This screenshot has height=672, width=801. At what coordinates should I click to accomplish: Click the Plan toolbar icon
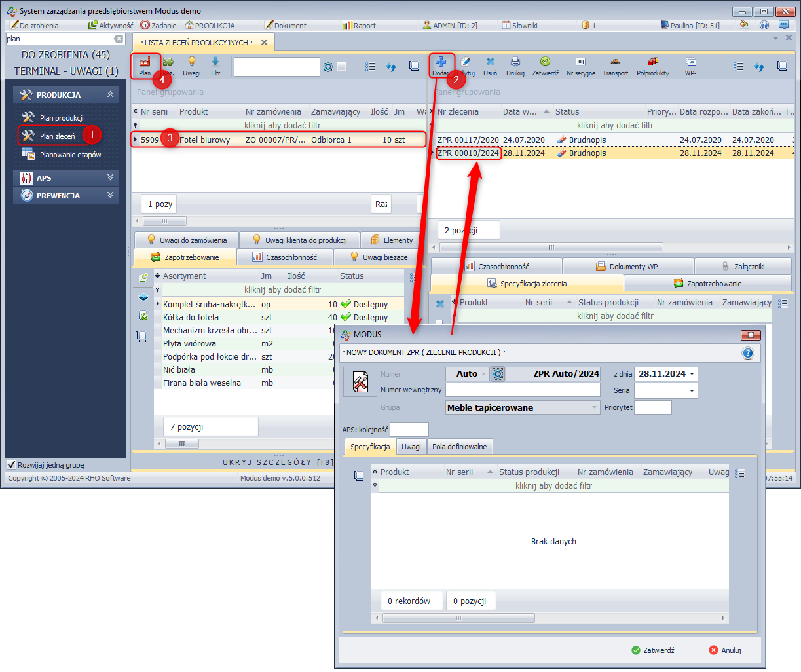144,63
